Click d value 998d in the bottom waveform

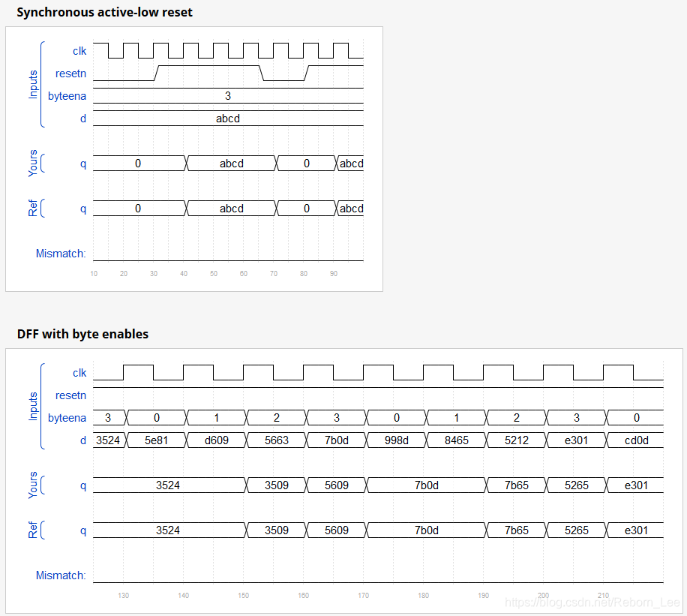pos(397,440)
